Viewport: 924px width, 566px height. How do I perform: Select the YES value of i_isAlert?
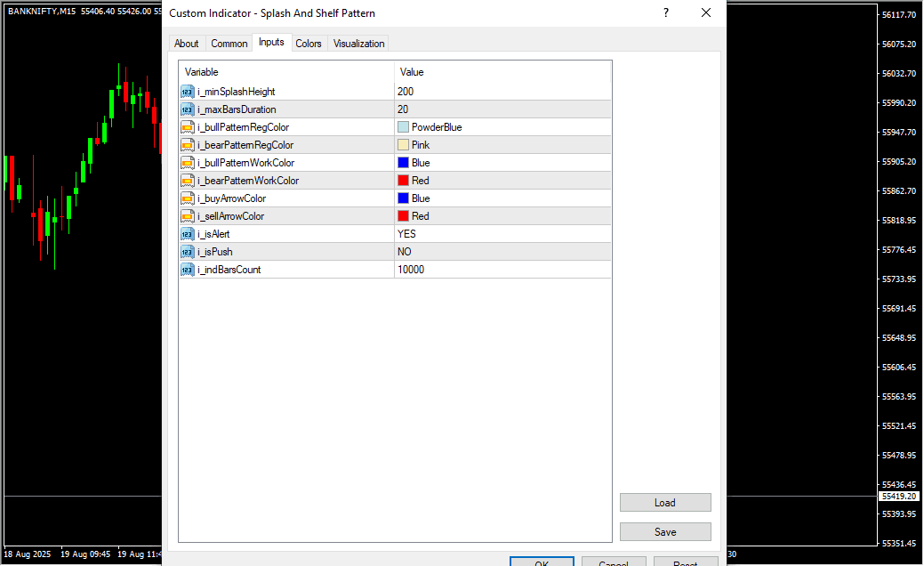[x=406, y=234]
